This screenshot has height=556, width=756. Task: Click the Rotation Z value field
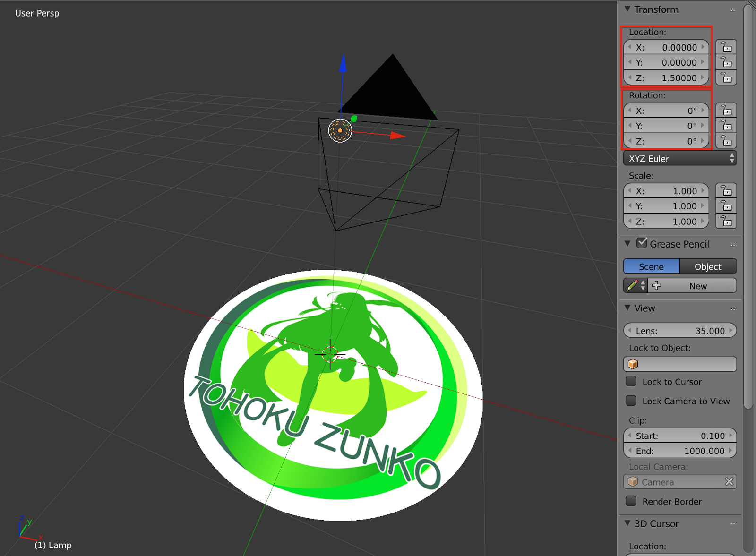[x=666, y=141]
